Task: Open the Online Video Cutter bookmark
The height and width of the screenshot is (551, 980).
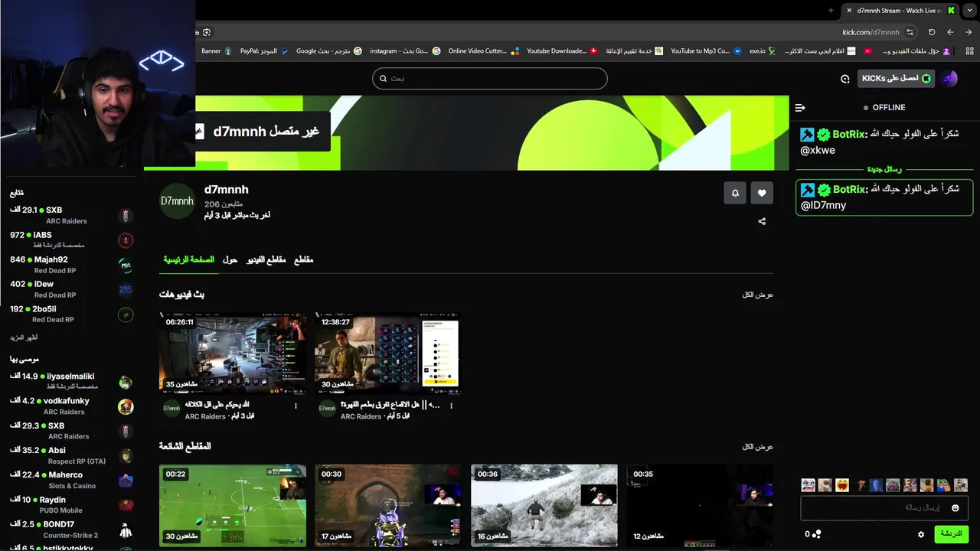Action: [484, 51]
